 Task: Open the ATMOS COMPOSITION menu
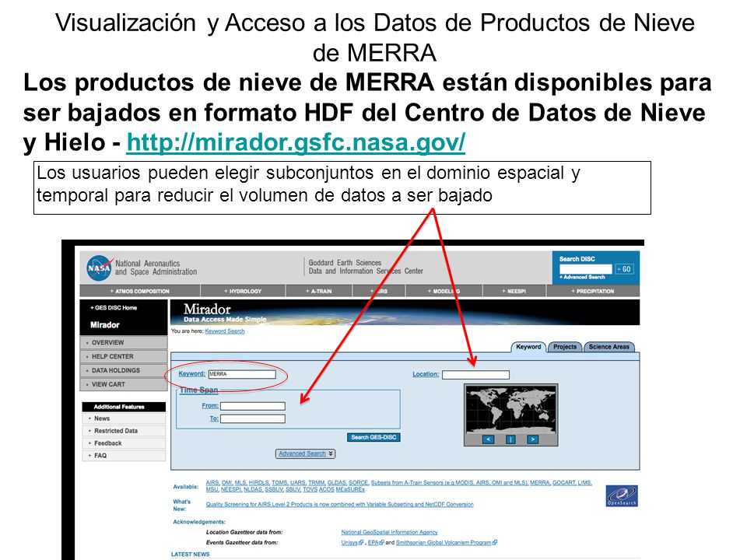(x=139, y=291)
